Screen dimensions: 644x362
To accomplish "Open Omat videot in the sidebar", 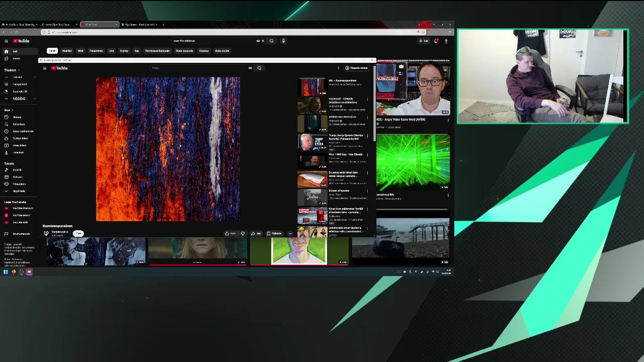I will [x=19, y=145].
